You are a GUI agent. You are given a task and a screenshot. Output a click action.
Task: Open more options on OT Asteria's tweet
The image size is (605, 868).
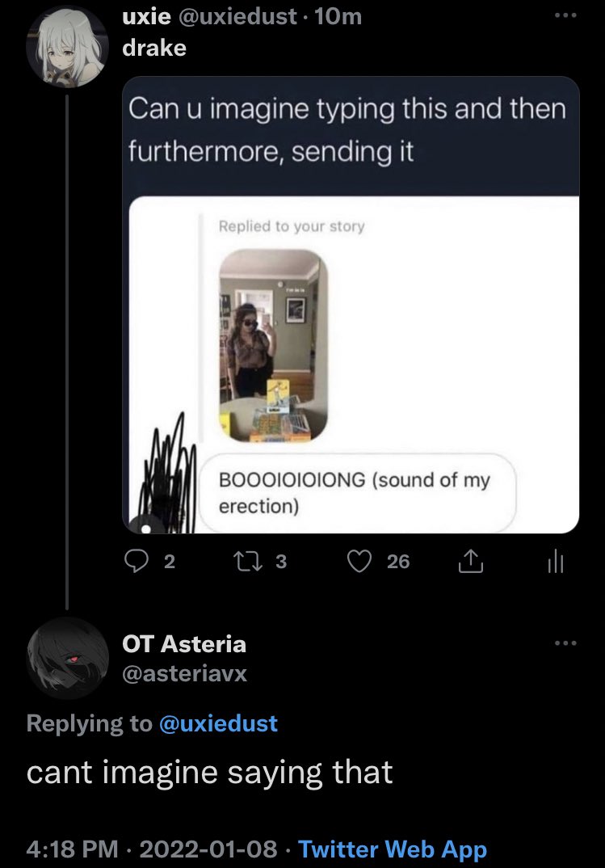565,643
